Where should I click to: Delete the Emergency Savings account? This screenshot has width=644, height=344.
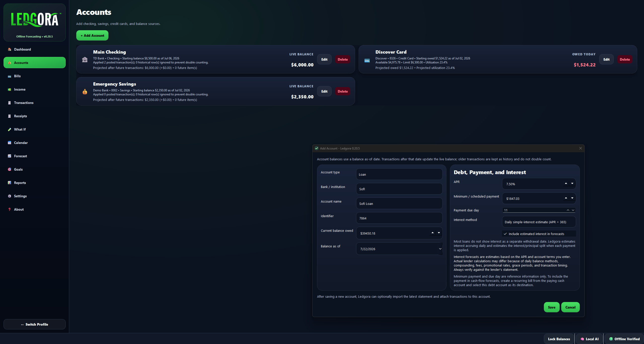click(343, 91)
